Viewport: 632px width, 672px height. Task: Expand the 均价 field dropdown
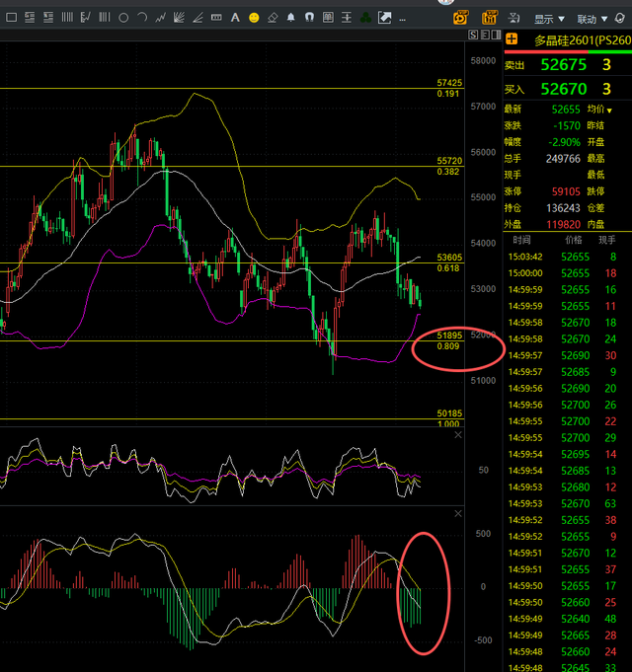point(609,111)
